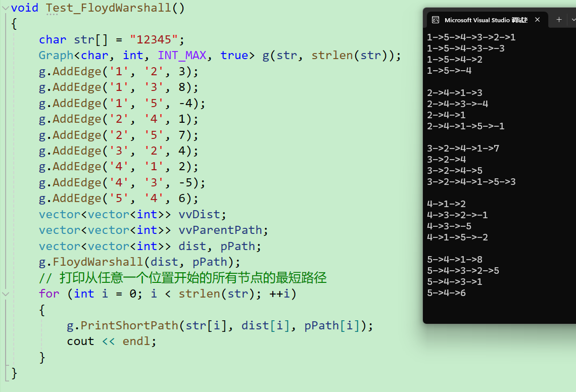This screenshot has width=576, height=392.
Task: Click console output line 4->3->2->-1
Action: [457, 215]
